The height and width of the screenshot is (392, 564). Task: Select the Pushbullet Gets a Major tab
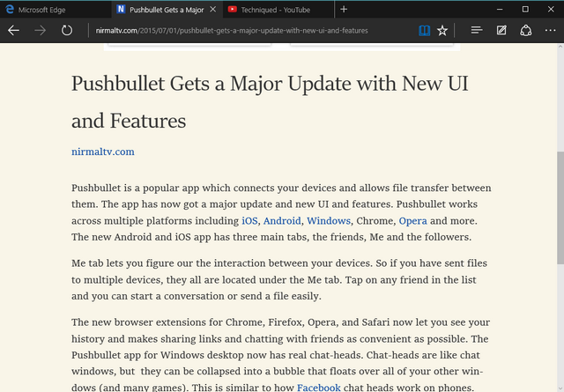tap(167, 10)
